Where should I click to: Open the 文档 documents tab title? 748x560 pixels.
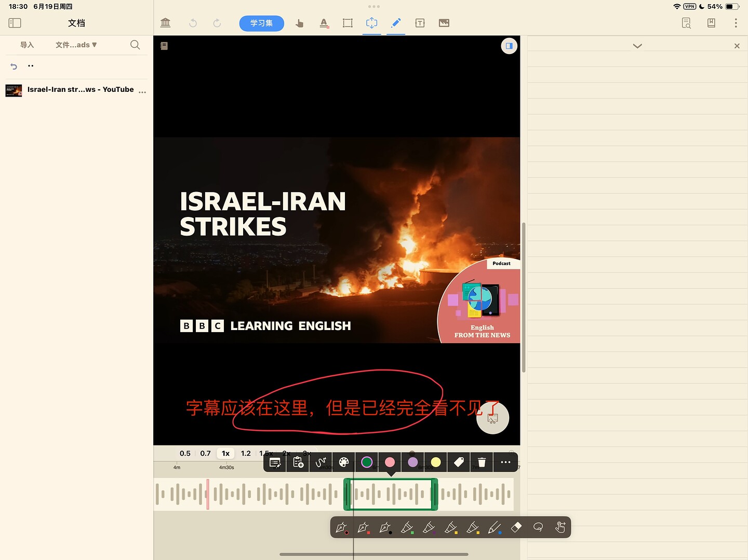[x=76, y=23]
